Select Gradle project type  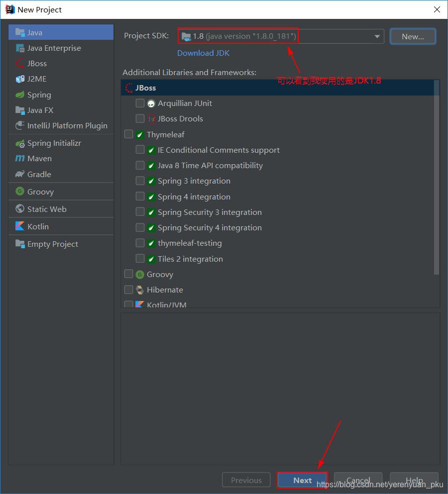(x=61, y=174)
